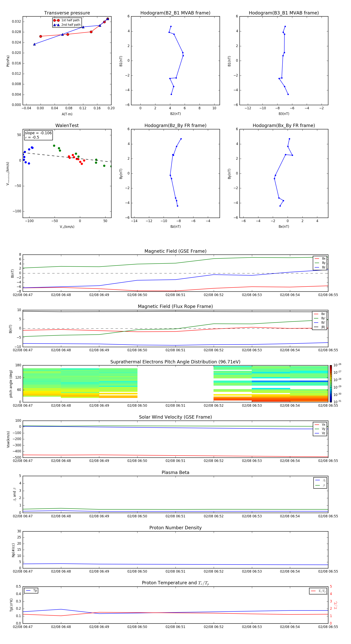Screen dimensions: 351x644
Task: Click the "Tp(10⁶K)" y-axis label
Action: coord(11,605)
